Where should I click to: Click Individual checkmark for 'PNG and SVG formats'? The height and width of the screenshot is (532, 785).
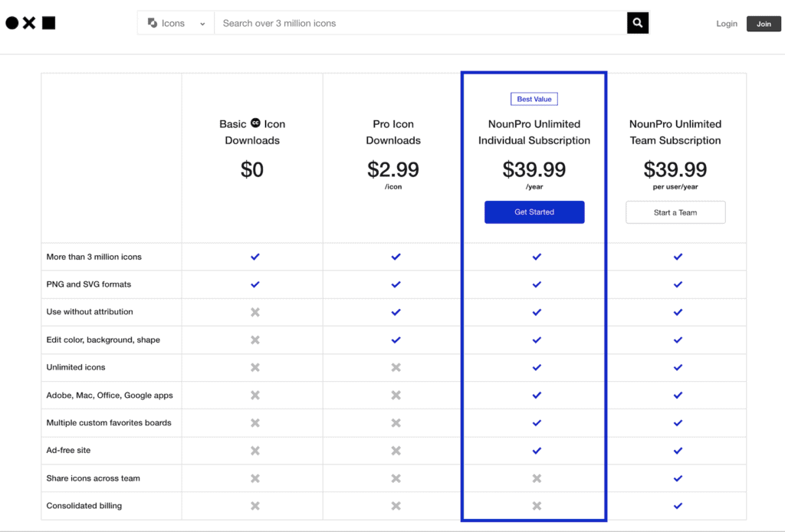pyautogui.click(x=537, y=284)
